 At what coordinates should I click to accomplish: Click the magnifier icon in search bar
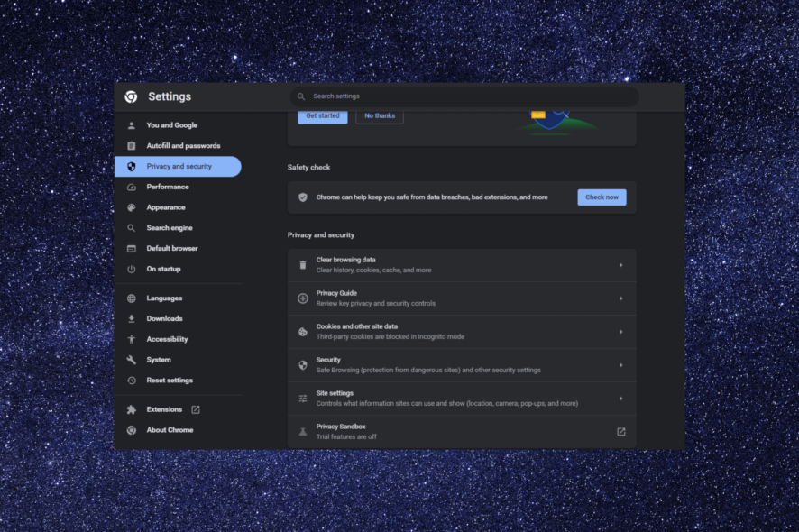(301, 96)
